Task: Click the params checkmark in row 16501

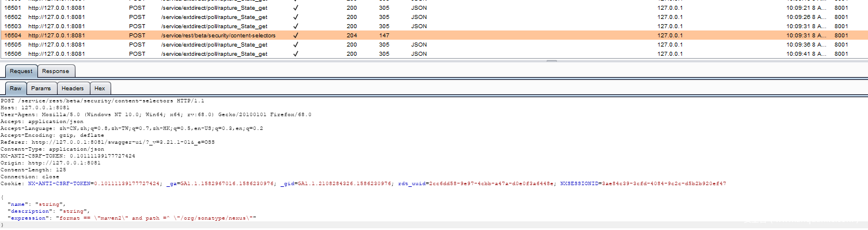Action: pos(295,8)
